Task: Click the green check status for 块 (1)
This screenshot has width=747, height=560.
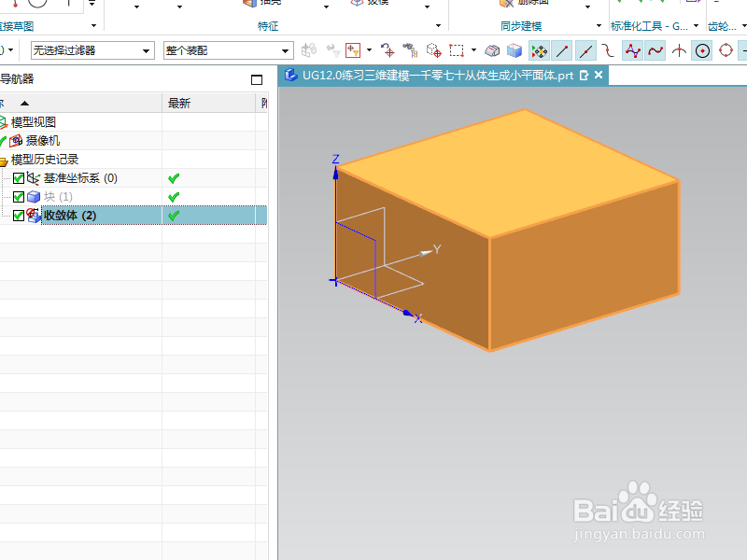Action: 174,197
